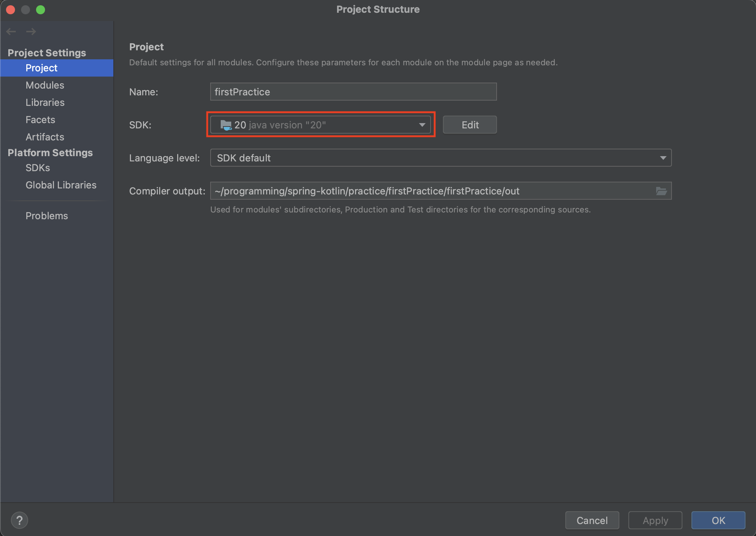Browse compiler output folder icon

(661, 191)
